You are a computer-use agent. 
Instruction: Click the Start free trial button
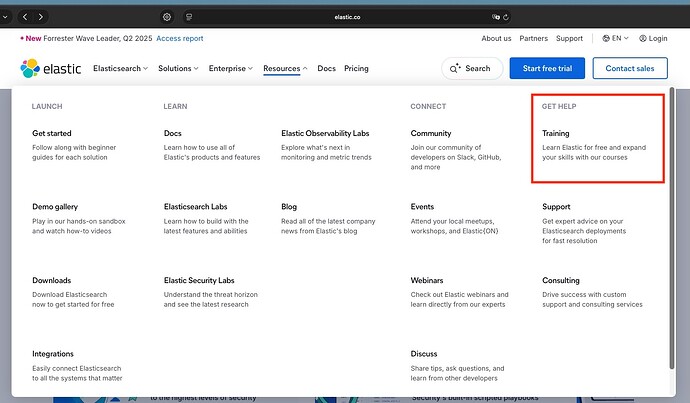(x=547, y=68)
